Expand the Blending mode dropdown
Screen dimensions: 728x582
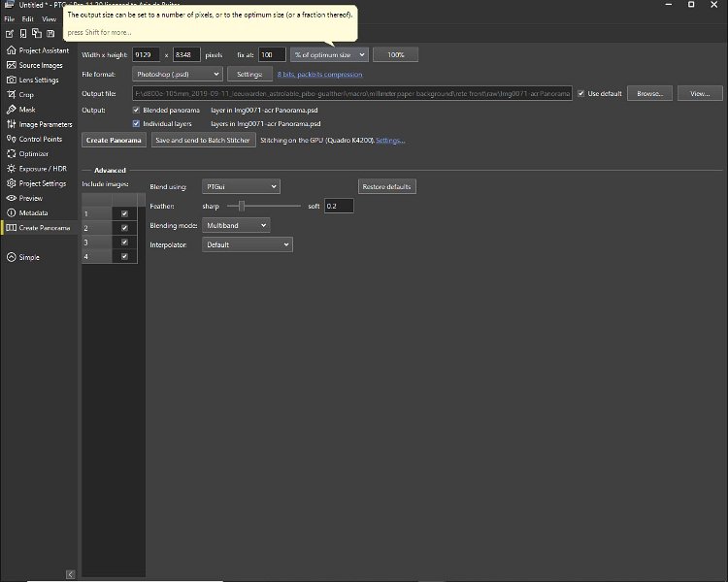[x=236, y=225]
